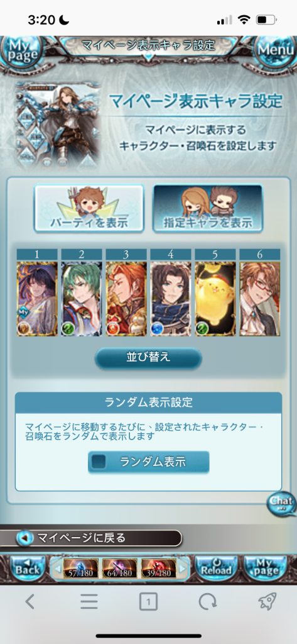Select パーティを表示 display mode
The height and width of the screenshot is (644, 297).
(89, 208)
